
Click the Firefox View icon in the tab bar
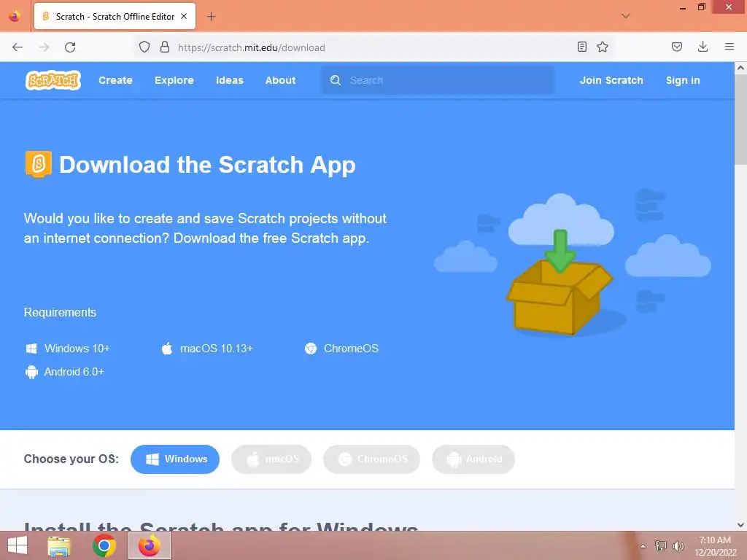(15, 16)
